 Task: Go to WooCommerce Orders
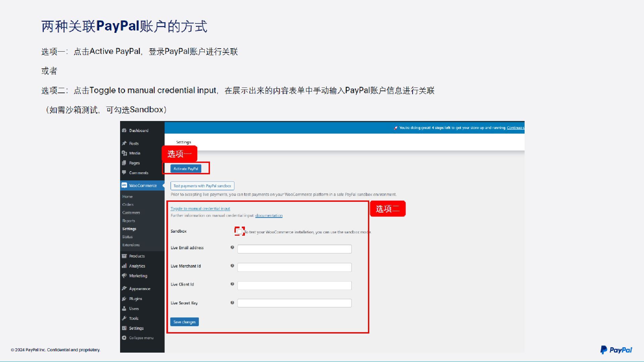point(128,204)
